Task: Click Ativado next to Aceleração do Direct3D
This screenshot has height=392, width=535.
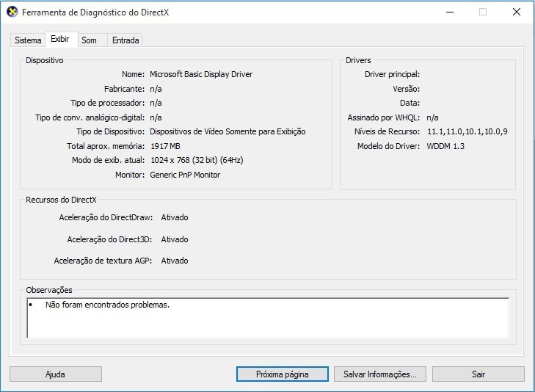Action: (175, 239)
